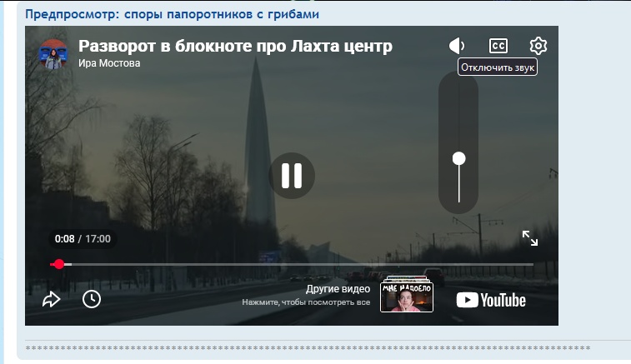
Task: Click the volume slider handle
Action: point(458,158)
